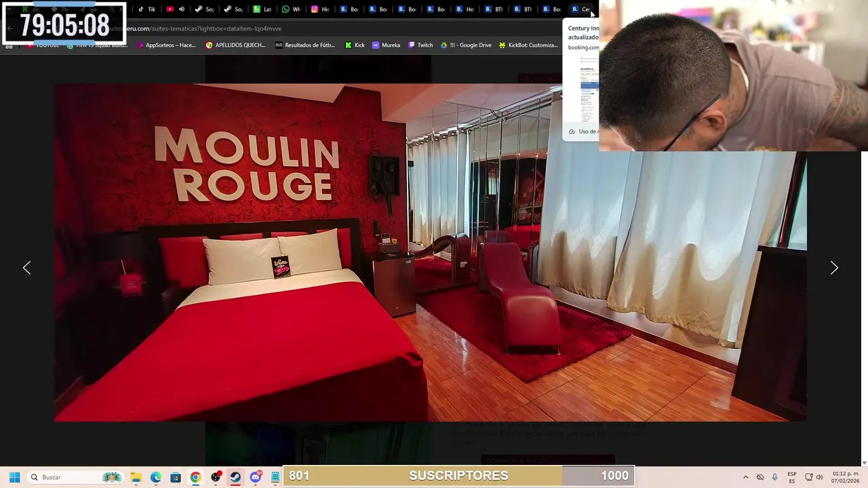Switch to the WhatsApp browser tab
This screenshot has width=868, height=488.
pos(291,9)
